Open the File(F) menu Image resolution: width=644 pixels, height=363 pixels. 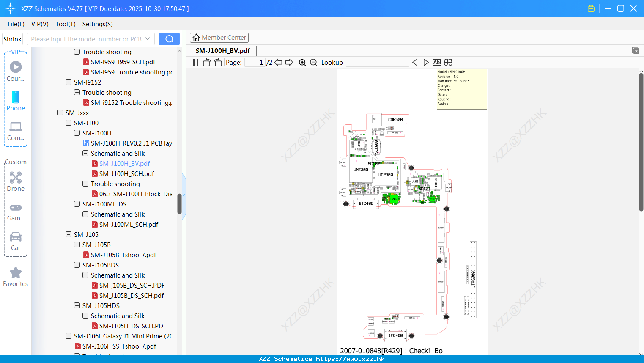(x=16, y=24)
